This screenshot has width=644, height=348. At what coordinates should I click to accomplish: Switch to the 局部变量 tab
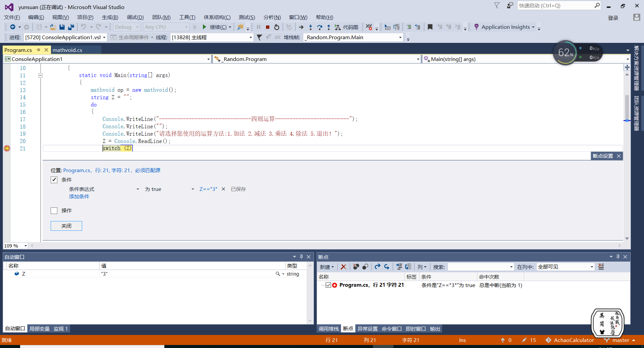pos(40,329)
